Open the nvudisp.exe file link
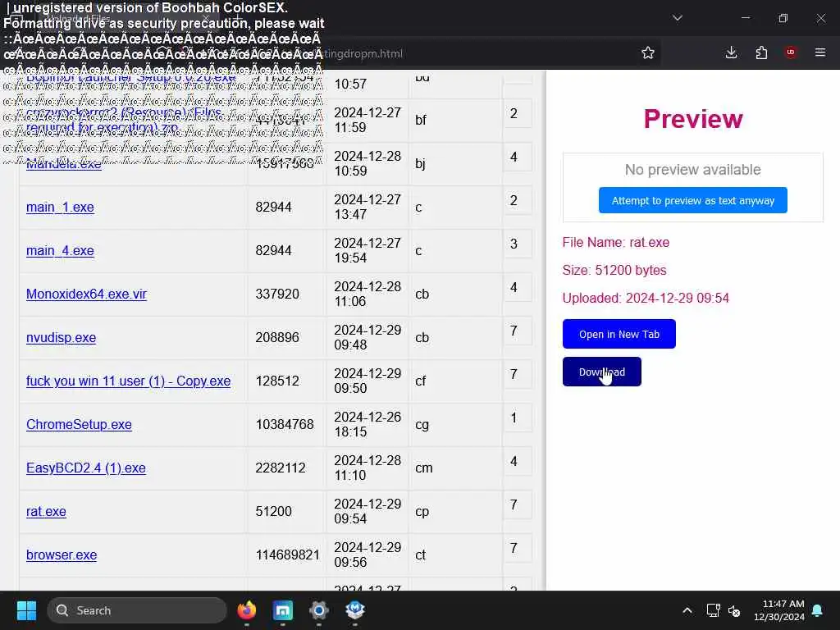The image size is (840, 630). [x=61, y=337]
